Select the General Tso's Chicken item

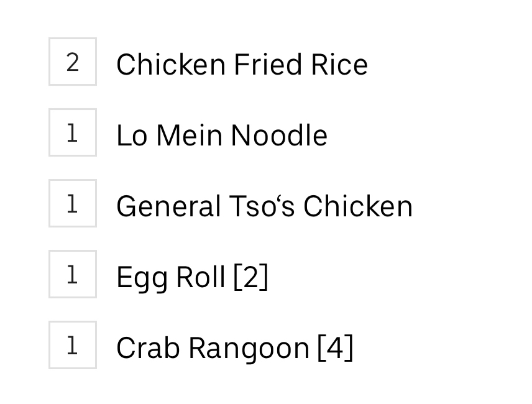click(264, 206)
